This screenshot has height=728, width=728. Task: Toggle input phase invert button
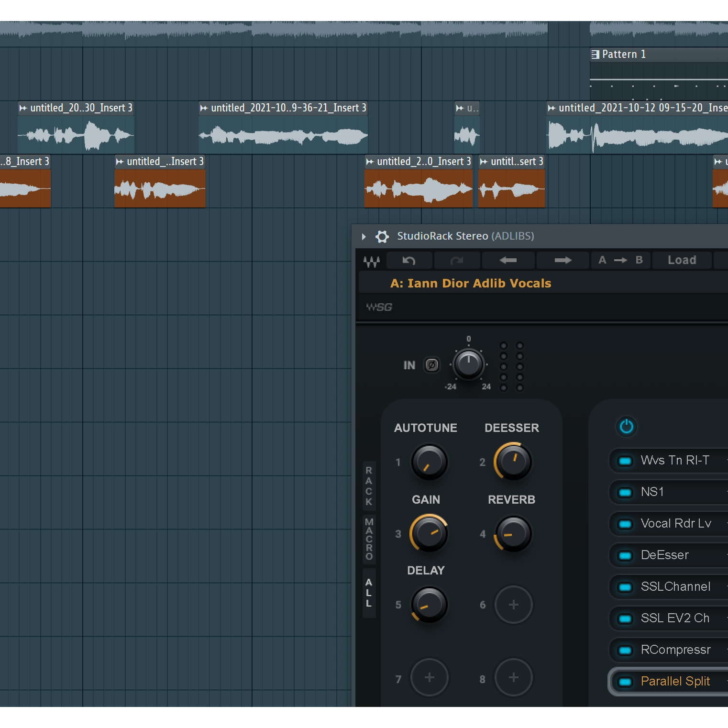point(432,365)
